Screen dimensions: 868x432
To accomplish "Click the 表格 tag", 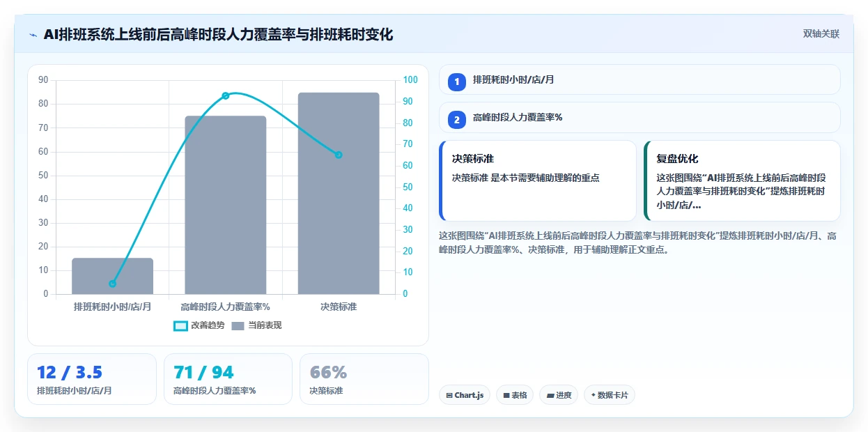I will pos(515,395).
